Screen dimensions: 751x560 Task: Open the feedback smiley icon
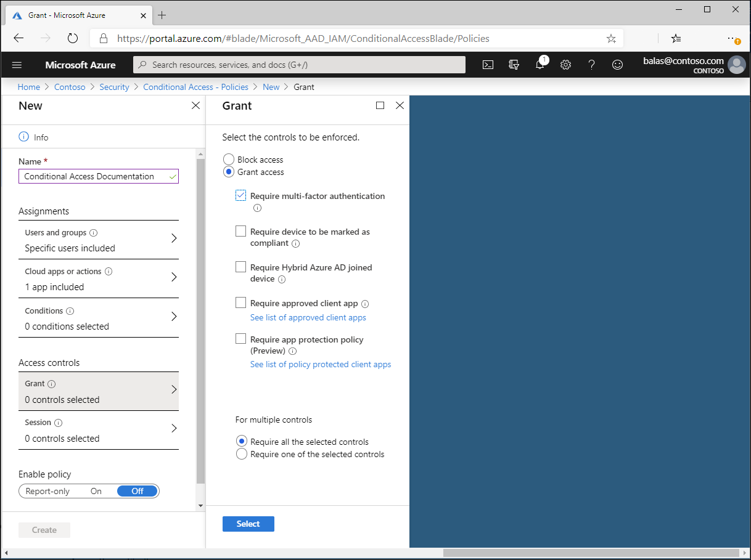point(617,65)
